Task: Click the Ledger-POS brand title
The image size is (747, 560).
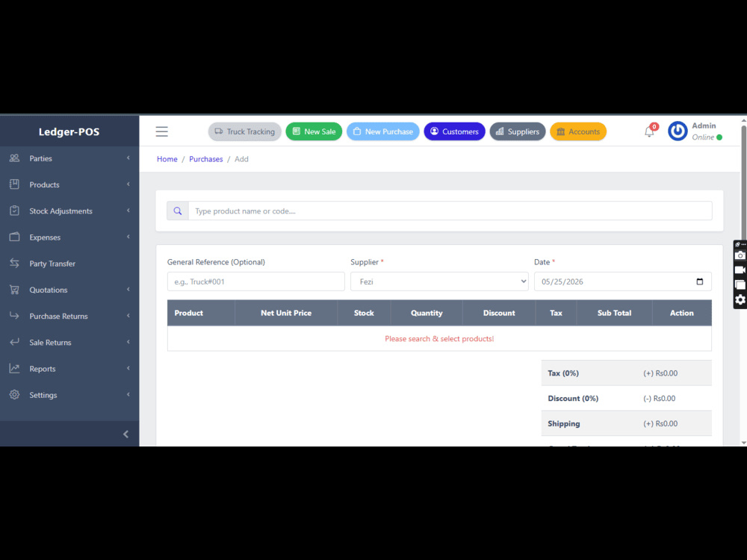Action: [69, 132]
